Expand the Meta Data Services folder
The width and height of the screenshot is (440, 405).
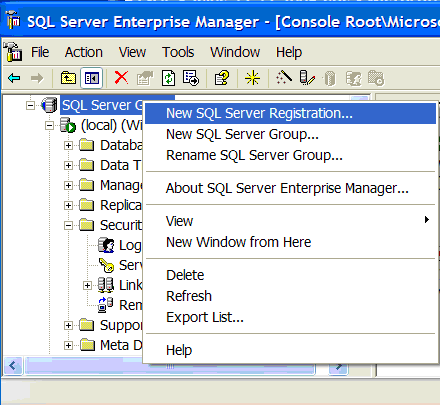[x=68, y=346]
